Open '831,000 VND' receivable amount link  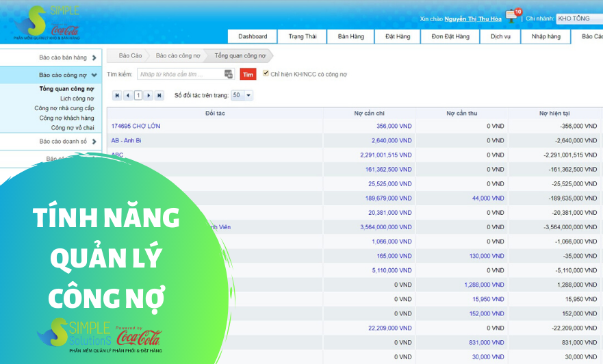click(487, 343)
